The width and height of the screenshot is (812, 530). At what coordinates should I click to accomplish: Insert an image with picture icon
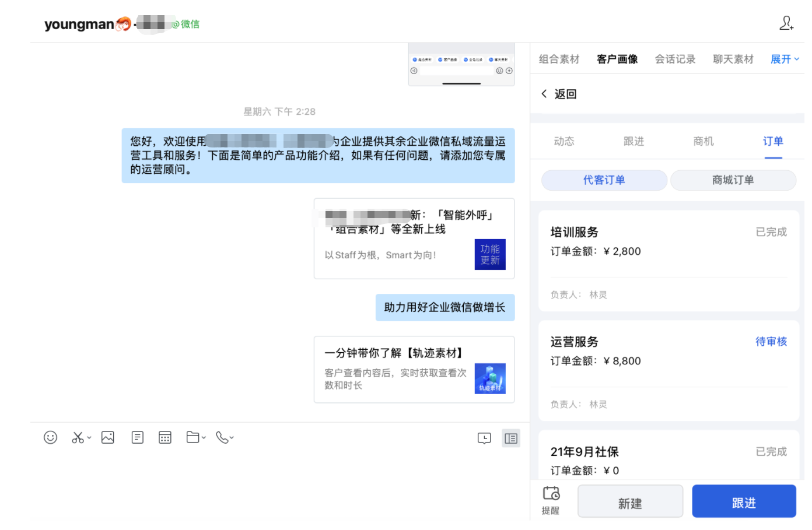pos(108,437)
